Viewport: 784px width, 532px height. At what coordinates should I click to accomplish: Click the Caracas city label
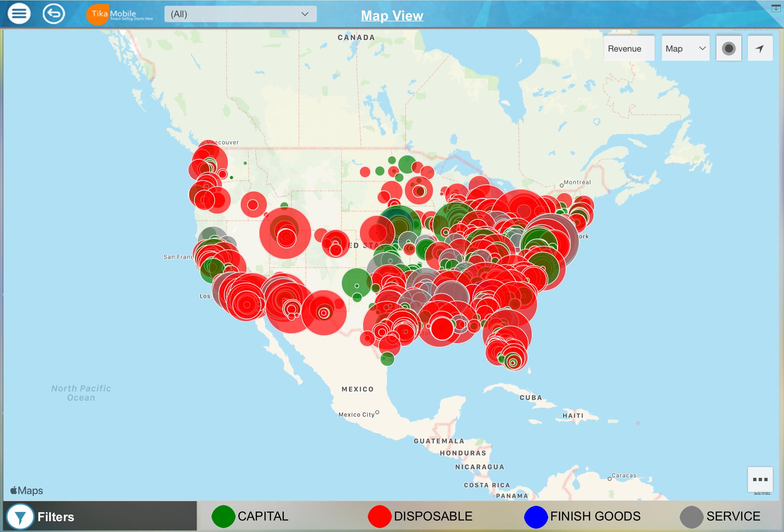tap(624, 476)
